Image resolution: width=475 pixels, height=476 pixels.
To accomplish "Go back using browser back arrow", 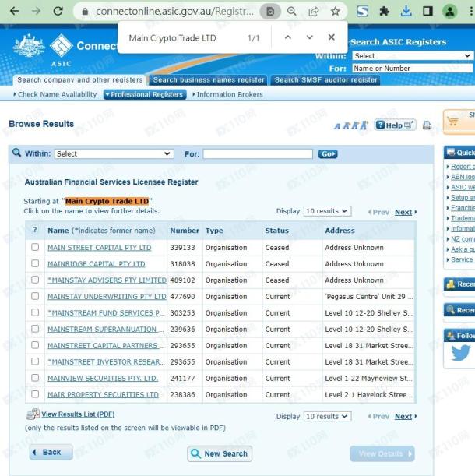I will coord(14,12).
